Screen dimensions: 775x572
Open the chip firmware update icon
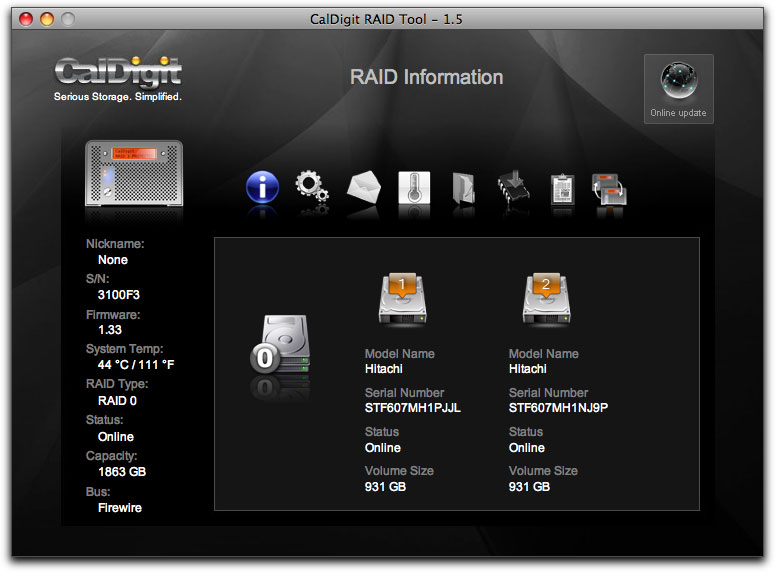click(x=514, y=186)
